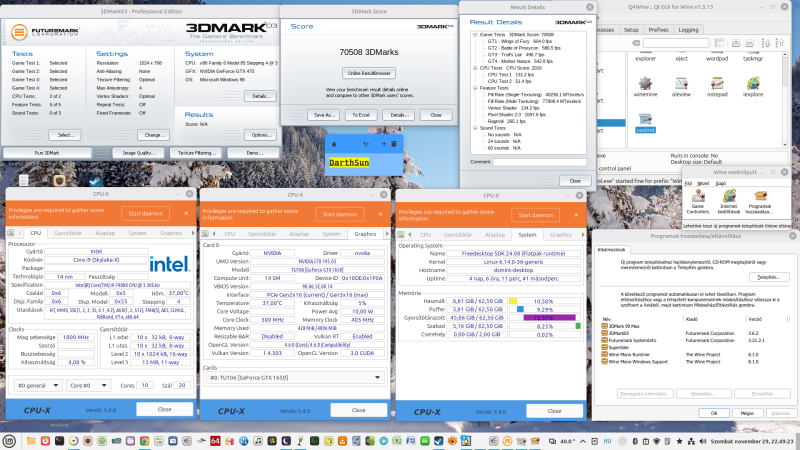Click the Comment field in Result Details
This screenshot has height=450, width=800.
(x=539, y=162)
